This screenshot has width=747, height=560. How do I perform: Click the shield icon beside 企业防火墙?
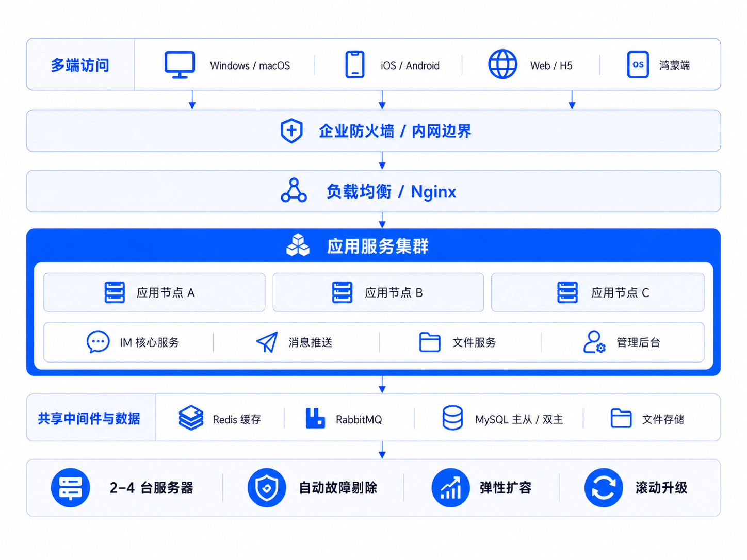(x=291, y=131)
